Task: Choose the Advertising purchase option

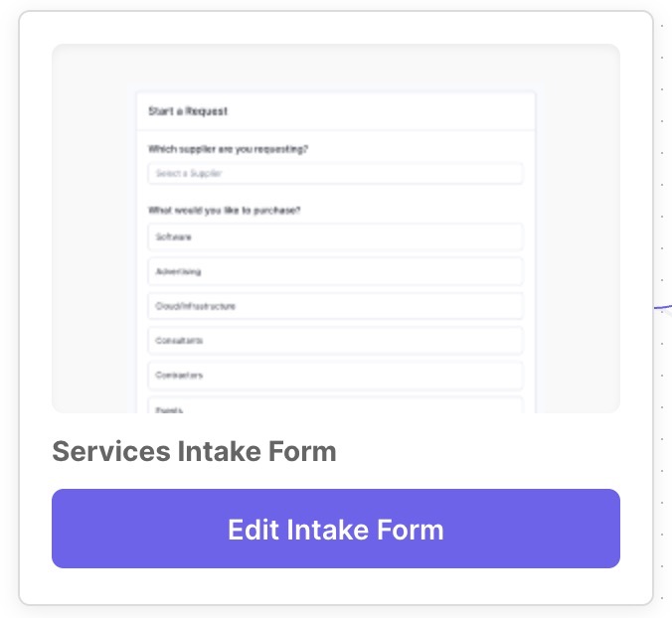Action: point(335,271)
